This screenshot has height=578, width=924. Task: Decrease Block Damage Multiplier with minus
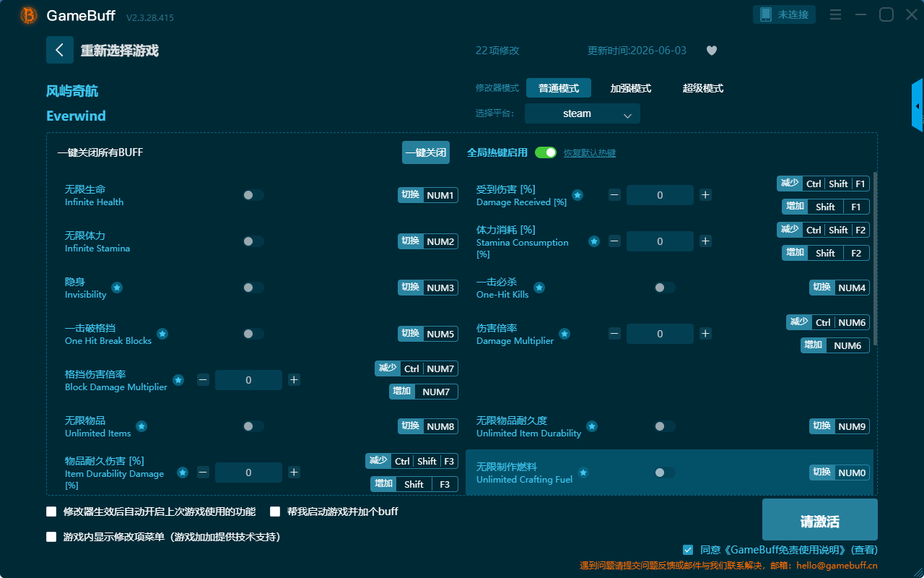coord(203,380)
